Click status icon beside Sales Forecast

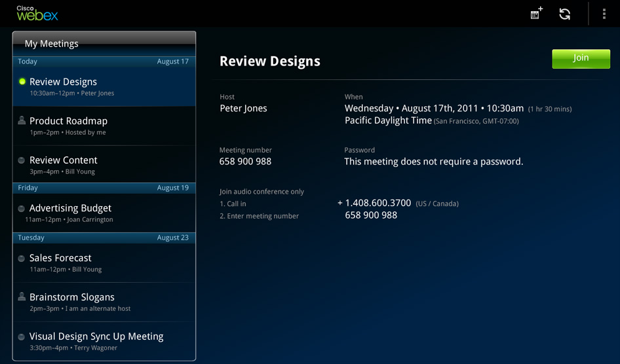point(22,259)
